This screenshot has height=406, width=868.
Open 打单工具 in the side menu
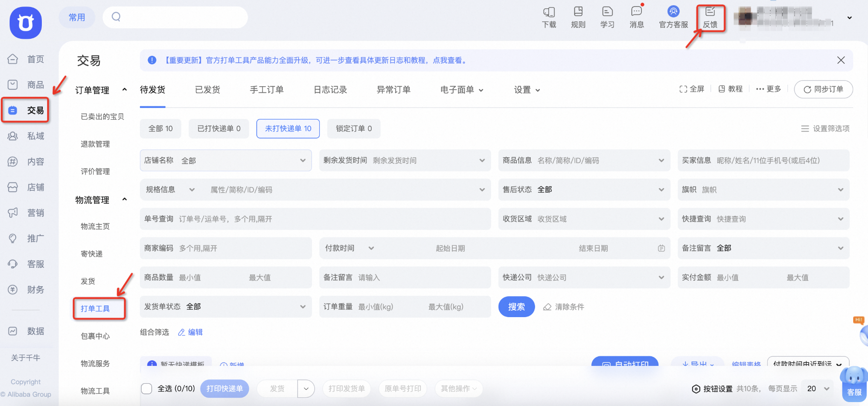(95, 309)
